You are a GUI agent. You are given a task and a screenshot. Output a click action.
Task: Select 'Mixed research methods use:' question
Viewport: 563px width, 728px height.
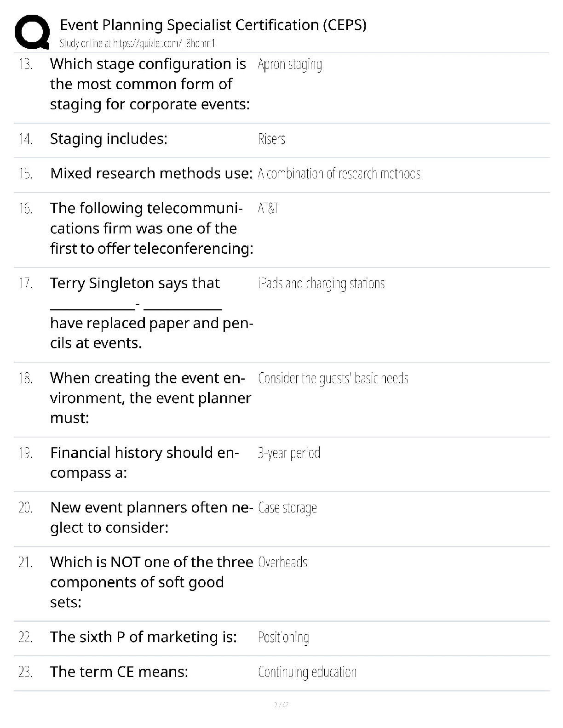[x=151, y=173]
